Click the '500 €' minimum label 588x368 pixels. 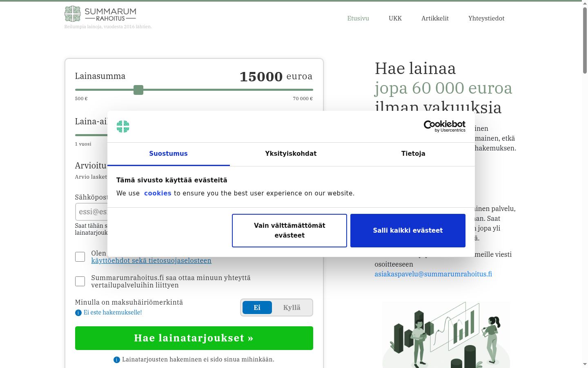pyautogui.click(x=81, y=99)
